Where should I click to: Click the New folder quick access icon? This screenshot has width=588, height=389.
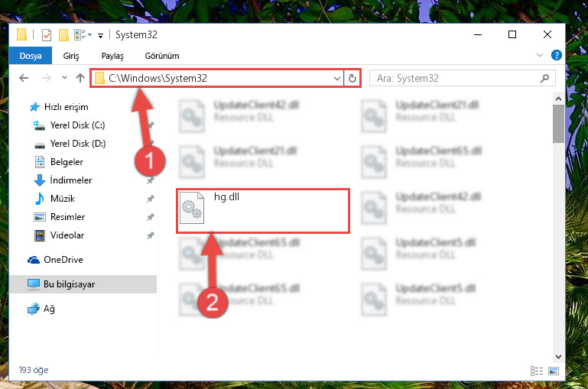coord(63,35)
